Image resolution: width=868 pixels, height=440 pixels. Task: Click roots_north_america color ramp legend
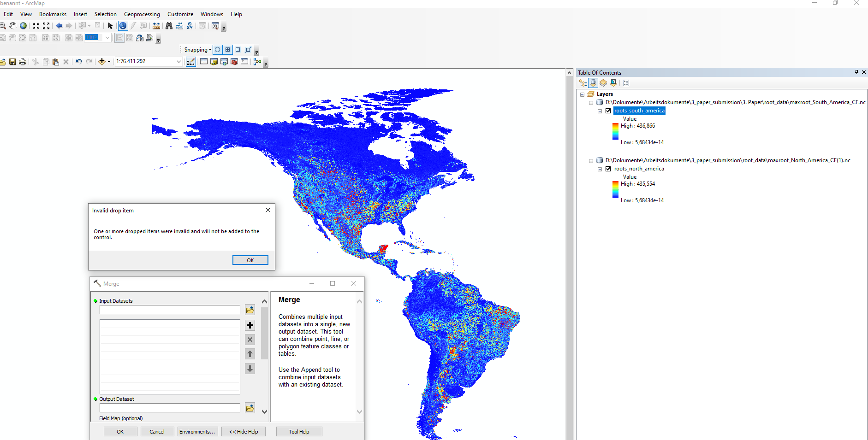tap(615, 189)
